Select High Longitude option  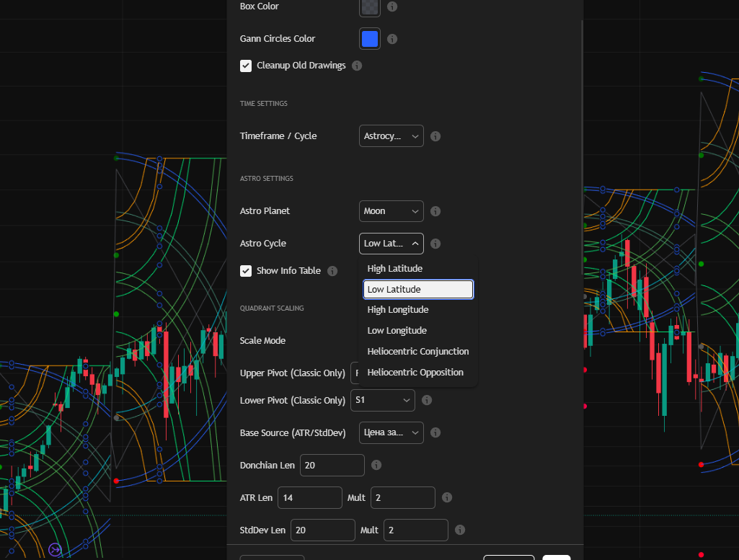tap(418, 310)
